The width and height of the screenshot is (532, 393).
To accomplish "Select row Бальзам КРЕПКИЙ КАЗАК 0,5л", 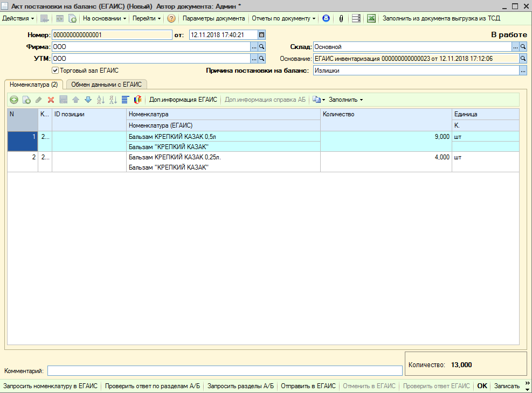I will point(263,142).
